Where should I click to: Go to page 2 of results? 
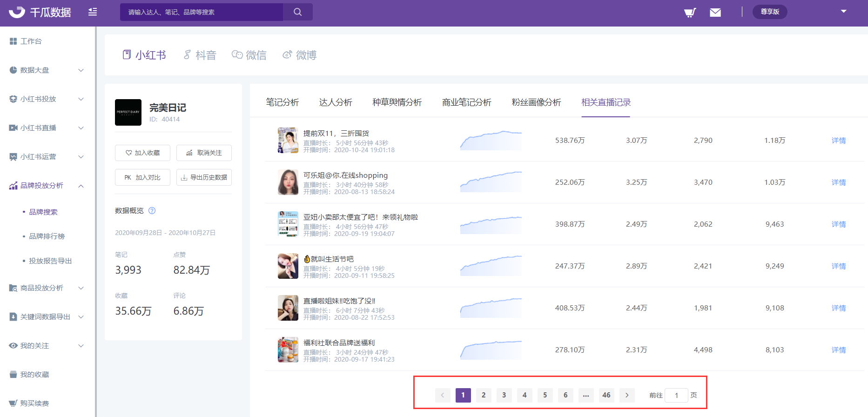484,395
